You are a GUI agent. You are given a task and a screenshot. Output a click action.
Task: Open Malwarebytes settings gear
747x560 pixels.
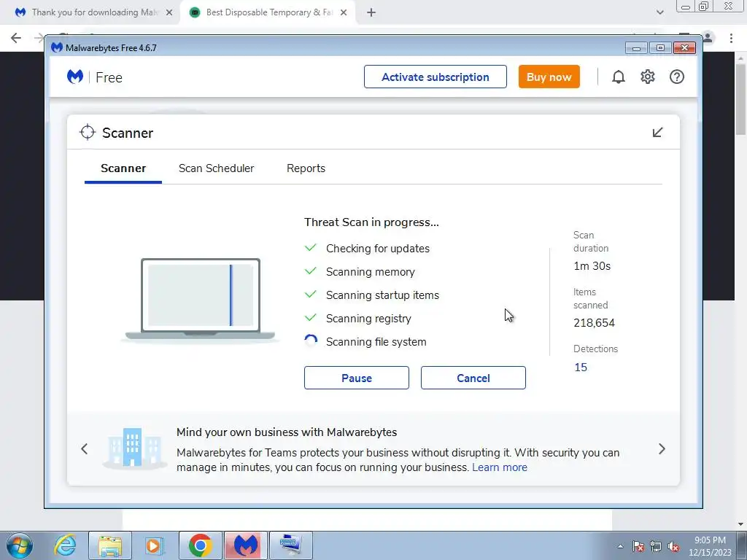[648, 77]
